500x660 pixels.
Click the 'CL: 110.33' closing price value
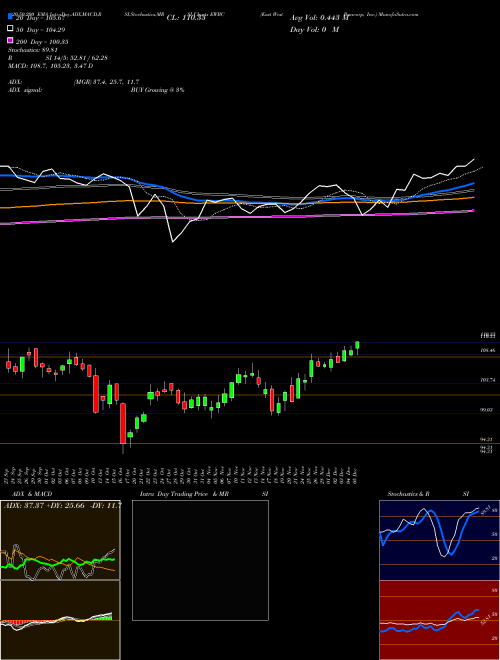point(186,18)
